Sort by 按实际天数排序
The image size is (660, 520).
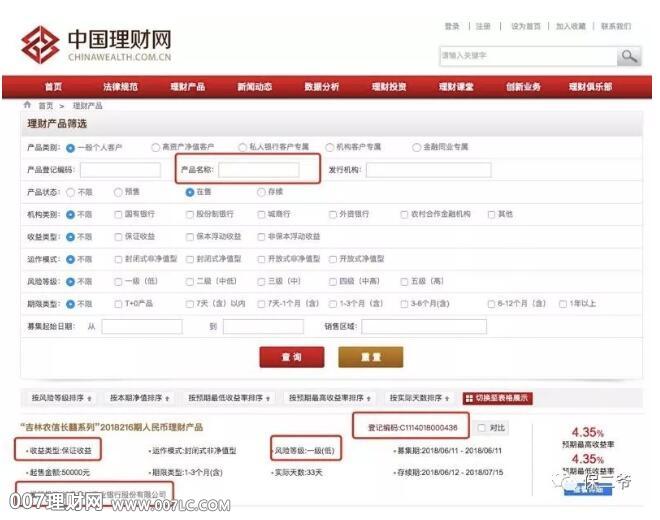point(420,398)
